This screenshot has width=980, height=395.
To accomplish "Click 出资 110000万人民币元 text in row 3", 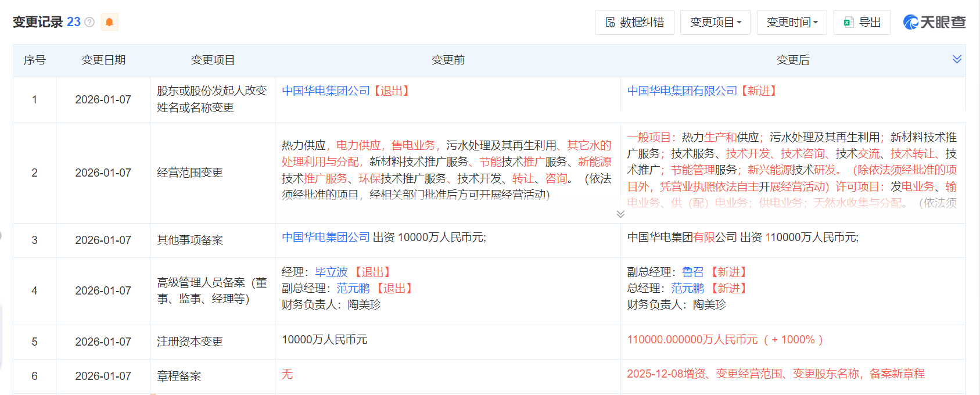I will click(x=799, y=237).
